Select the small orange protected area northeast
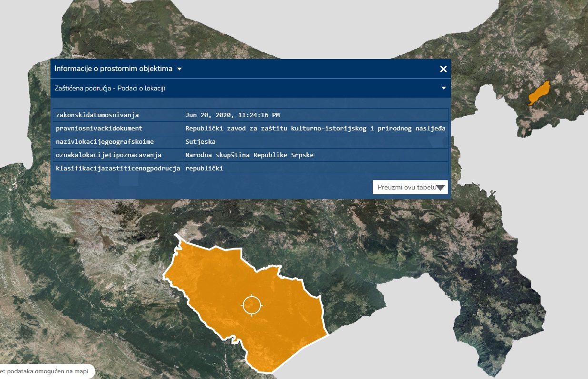 pos(539,93)
